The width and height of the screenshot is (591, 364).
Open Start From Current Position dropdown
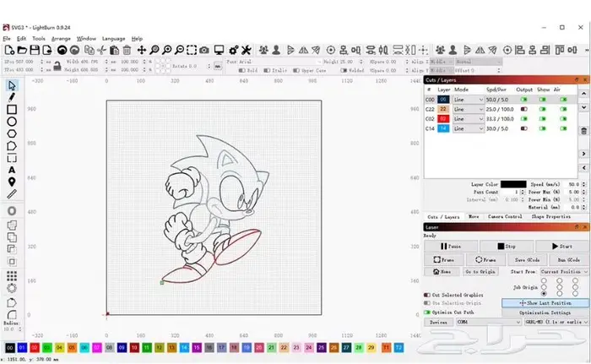coord(564,272)
